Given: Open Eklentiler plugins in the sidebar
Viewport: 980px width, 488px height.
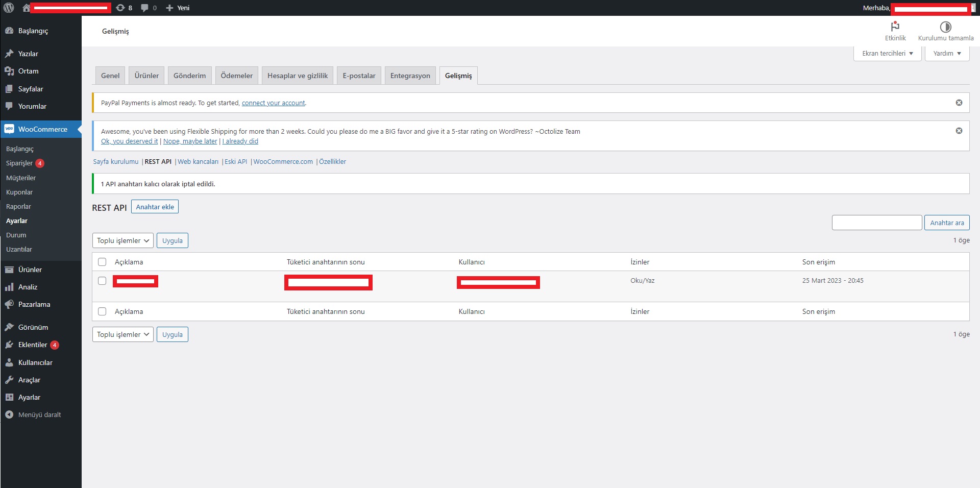Looking at the screenshot, I should pos(33,345).
